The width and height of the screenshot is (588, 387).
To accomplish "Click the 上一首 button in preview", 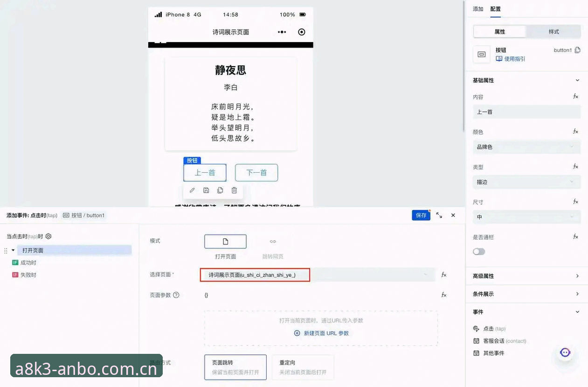I will 205,173.
